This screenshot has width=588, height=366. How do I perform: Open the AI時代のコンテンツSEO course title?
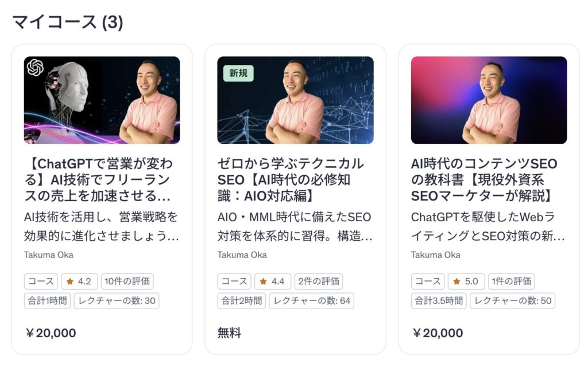[484, 180]
